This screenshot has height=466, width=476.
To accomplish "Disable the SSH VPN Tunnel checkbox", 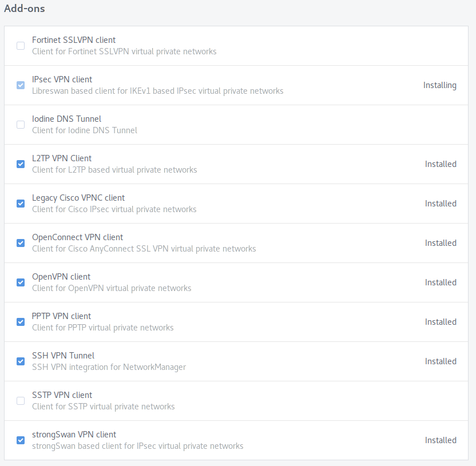I will click(21, 361).
